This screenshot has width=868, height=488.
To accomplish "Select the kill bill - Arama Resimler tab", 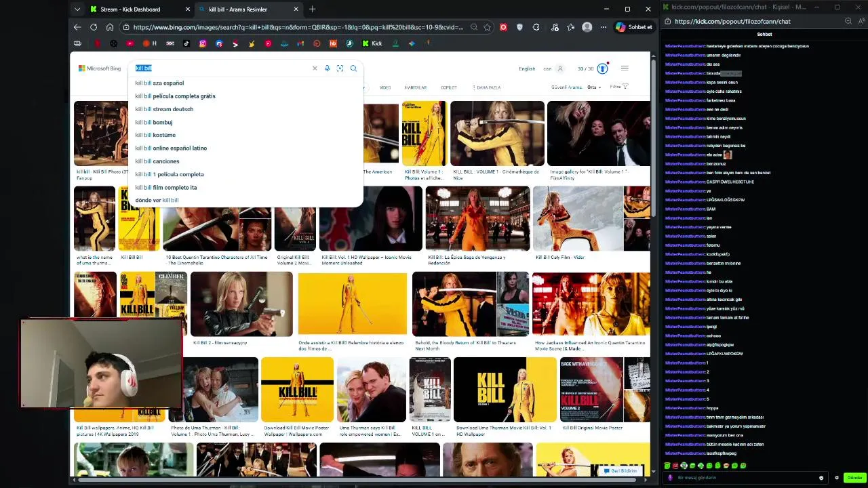I will click(249, 9).
